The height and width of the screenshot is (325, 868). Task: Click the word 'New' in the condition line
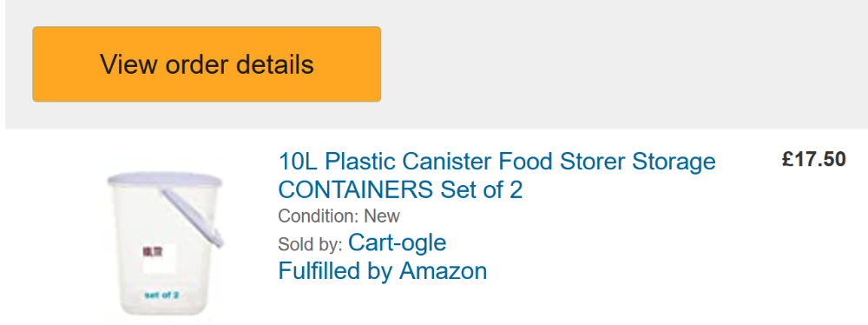point(383,216)
